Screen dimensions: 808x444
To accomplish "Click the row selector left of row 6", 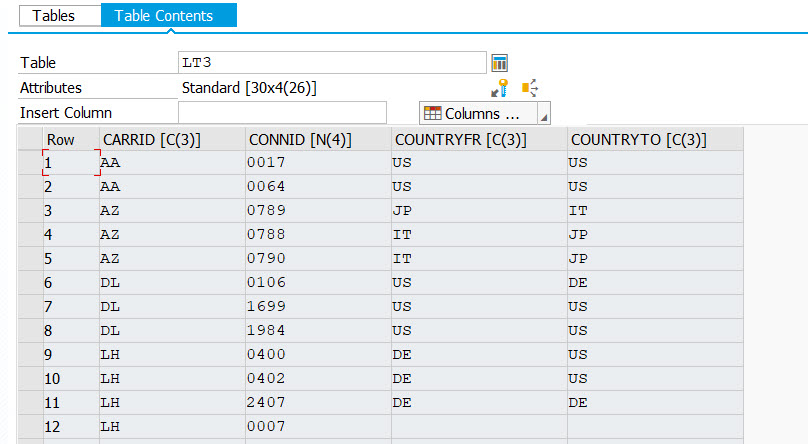I will [x=30, y=282].
